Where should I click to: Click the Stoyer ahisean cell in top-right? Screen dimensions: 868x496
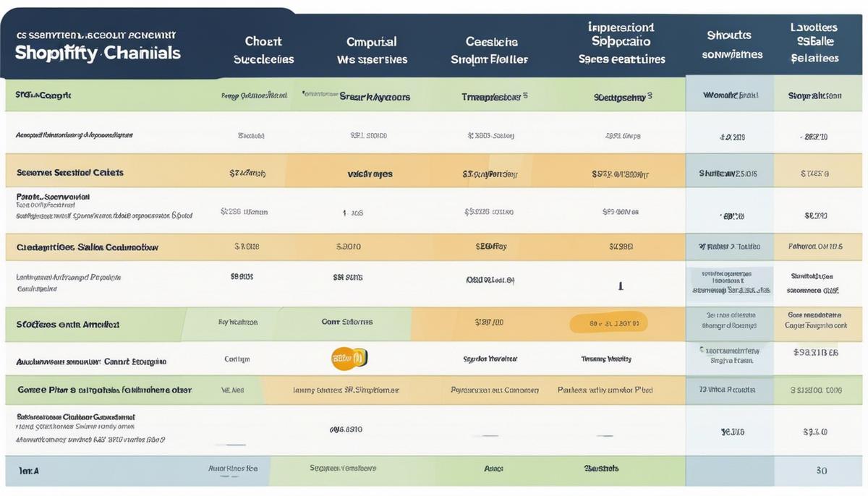814,95
